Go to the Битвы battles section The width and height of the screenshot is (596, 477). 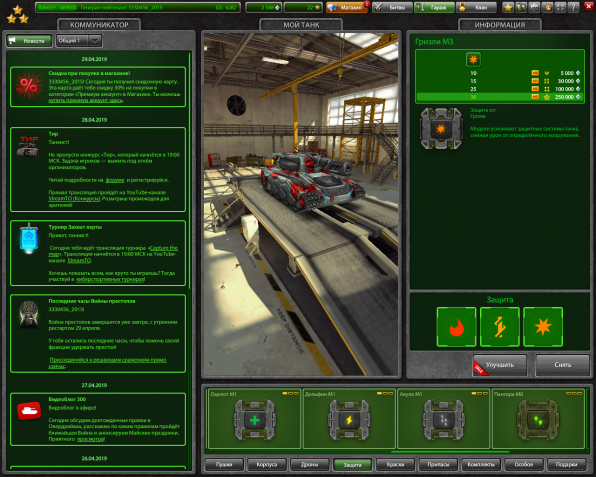pos(392,7)
